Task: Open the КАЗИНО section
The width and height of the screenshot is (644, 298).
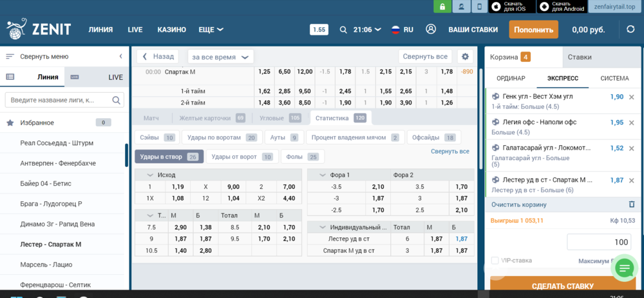Action: tap(172, 30)
